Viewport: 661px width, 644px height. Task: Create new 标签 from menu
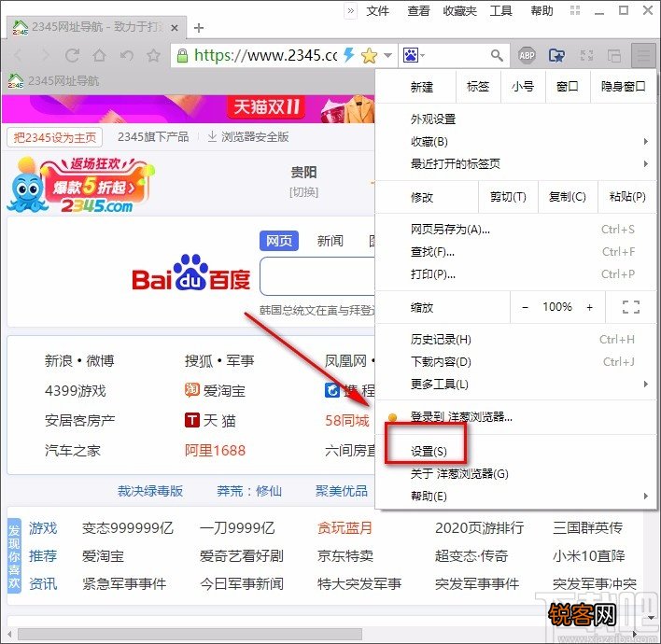click(478, 87)
